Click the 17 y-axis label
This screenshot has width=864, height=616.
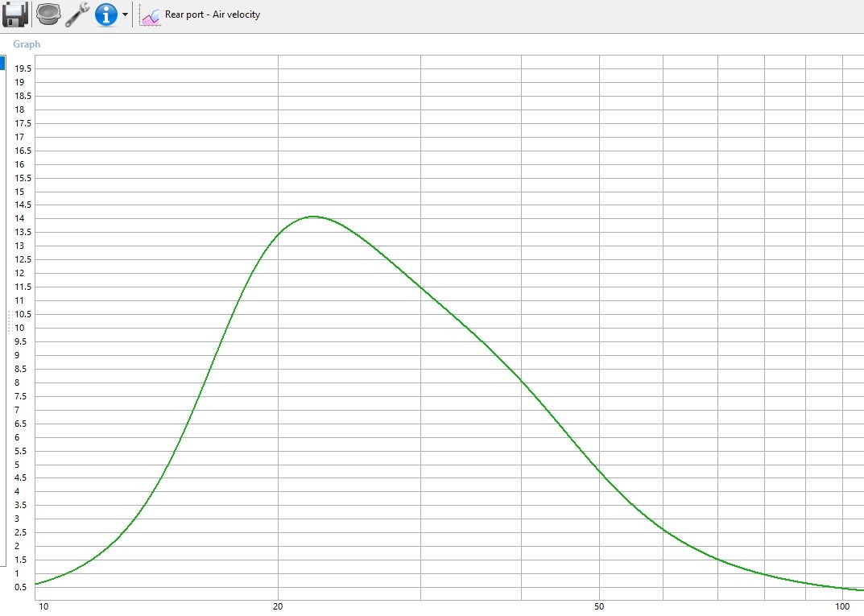tap(20, 137)
